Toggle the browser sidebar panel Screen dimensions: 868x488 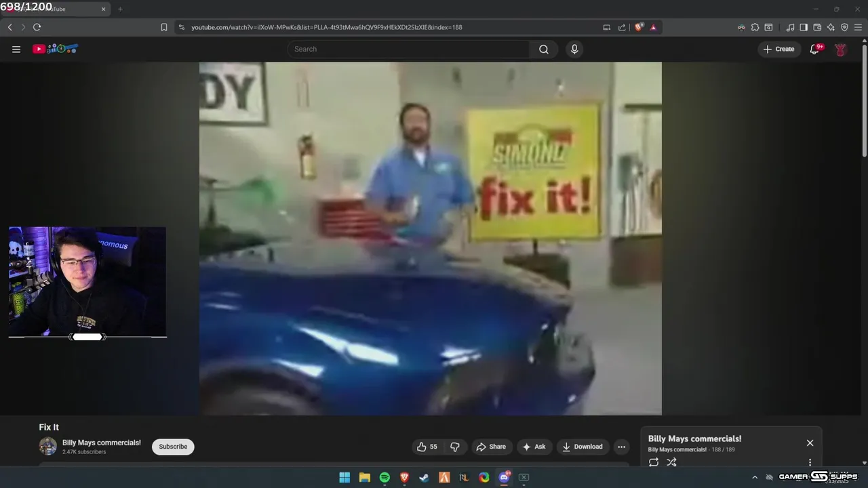coord(804,27)
